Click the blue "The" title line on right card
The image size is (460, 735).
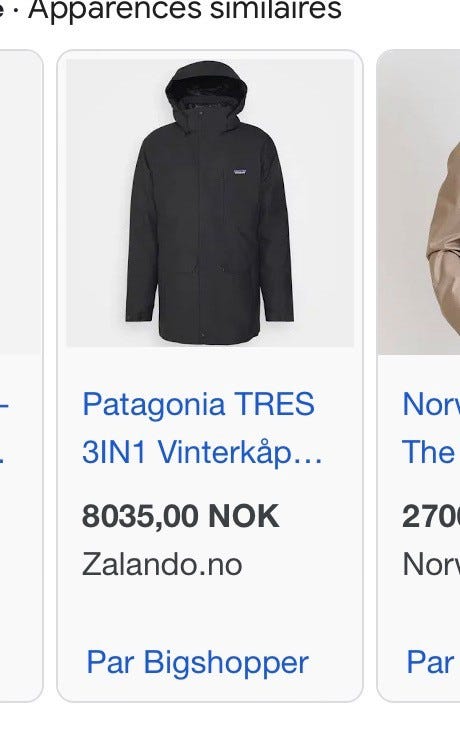pos(428,452)
